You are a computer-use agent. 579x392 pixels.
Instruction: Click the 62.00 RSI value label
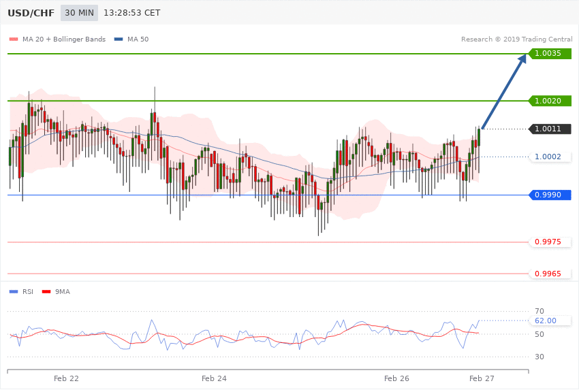[550, 321]
